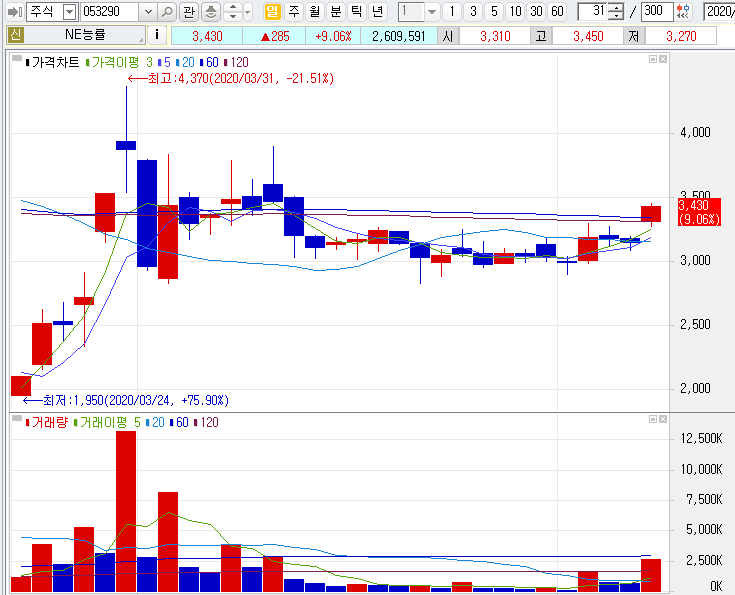735x595 pixels.
Task: Select the 5 interval button
Action: coord(494,11)
